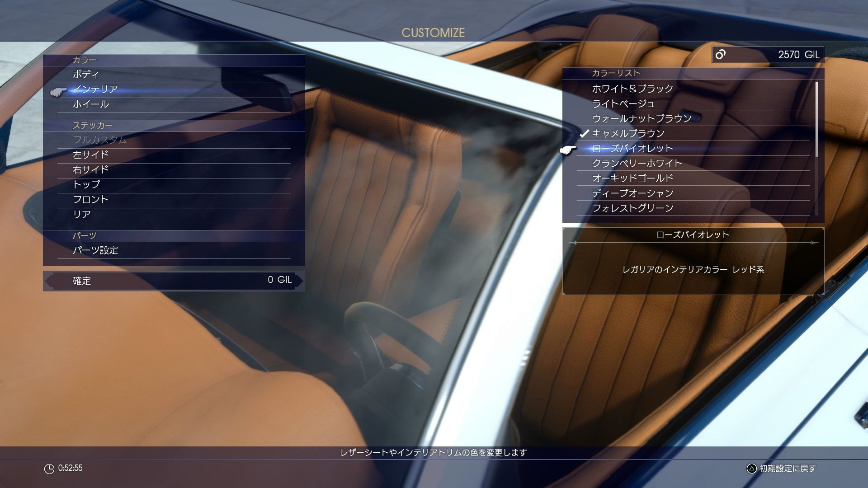868x488 pixels.
Task: Click the パーツ section header
Action: [x=85, y=236]
